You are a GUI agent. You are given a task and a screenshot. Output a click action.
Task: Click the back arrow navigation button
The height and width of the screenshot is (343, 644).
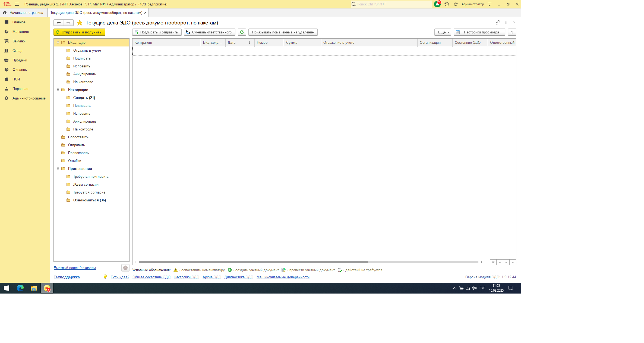pyautogui.click(x=59, y=23)
